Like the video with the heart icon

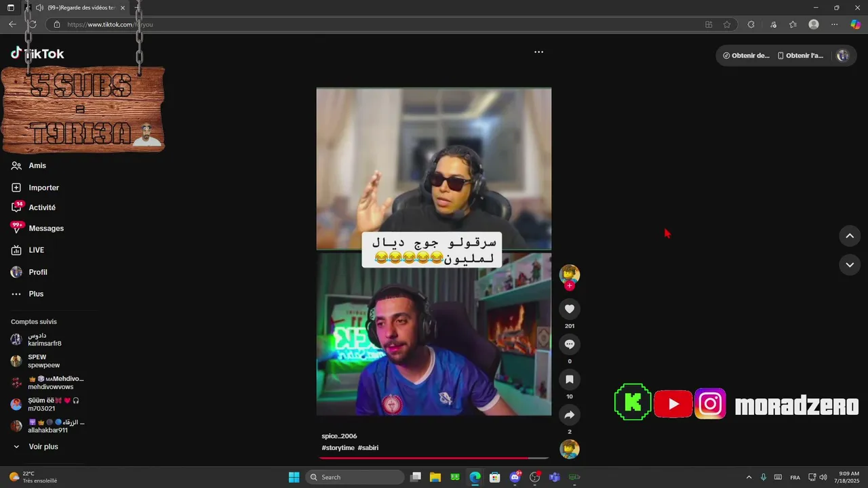click(x=570, y=309)
